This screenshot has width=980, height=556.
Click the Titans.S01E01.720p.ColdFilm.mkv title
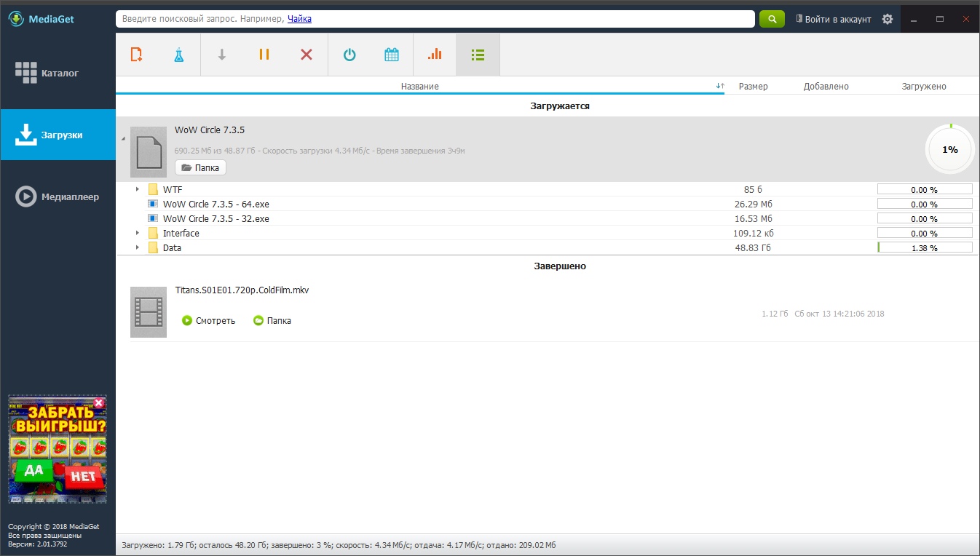coord(242,290)
